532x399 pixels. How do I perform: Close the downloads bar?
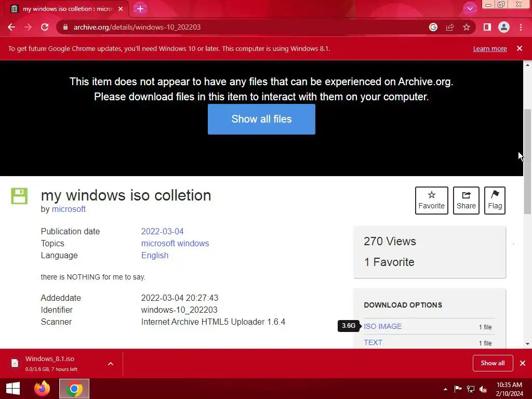pos(523,363)
